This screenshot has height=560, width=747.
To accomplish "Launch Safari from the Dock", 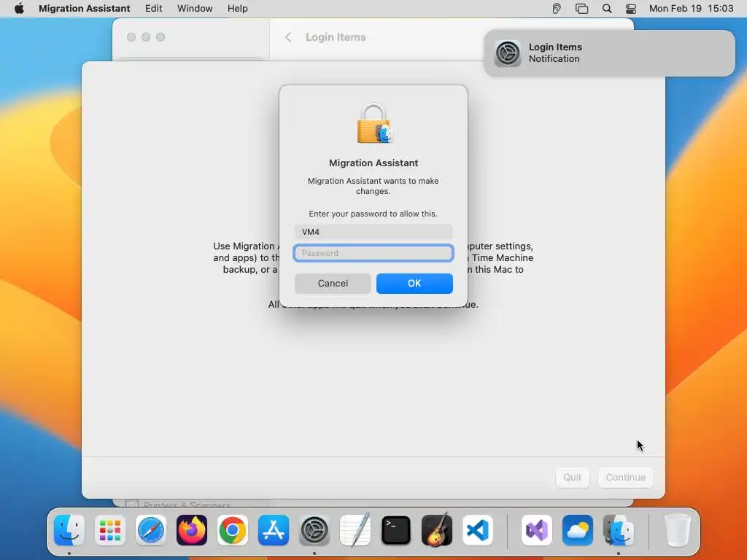I will 151,530.
